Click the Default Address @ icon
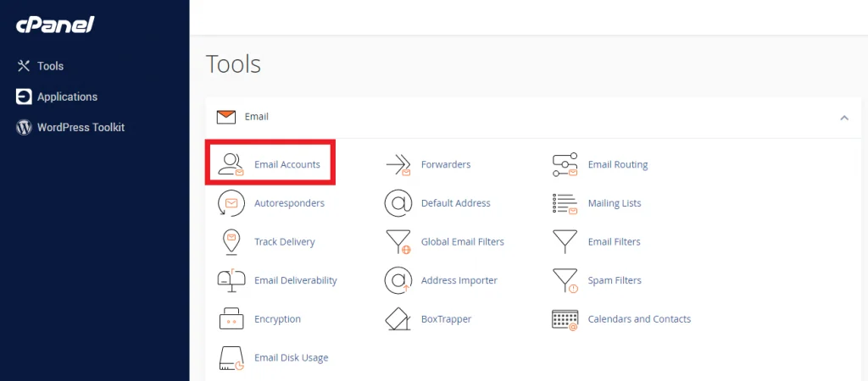868x381 pixels. (398, 203)
